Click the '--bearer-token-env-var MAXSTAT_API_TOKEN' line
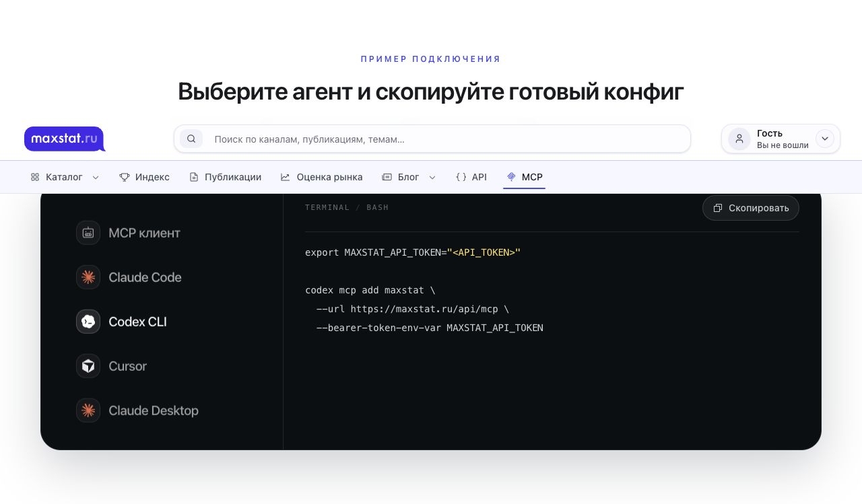Image resolution: width=862 pixels, height=504 pixels. pyautogui.click(x=430, y=328)
